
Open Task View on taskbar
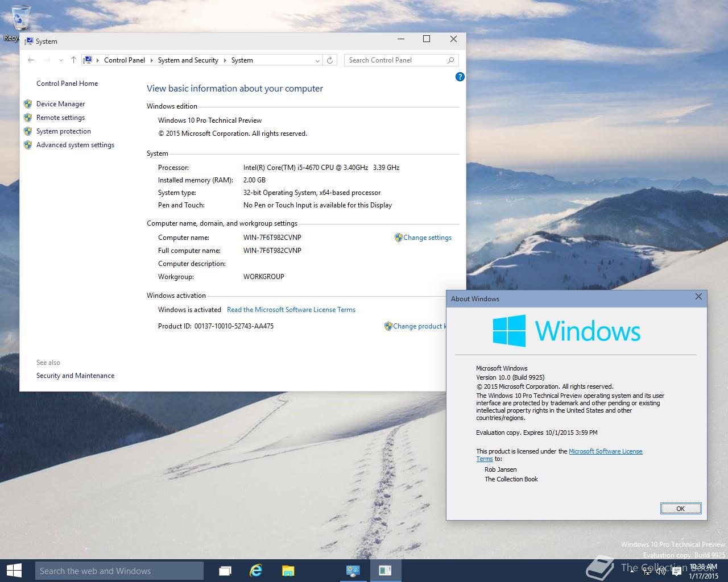point(225,571)
